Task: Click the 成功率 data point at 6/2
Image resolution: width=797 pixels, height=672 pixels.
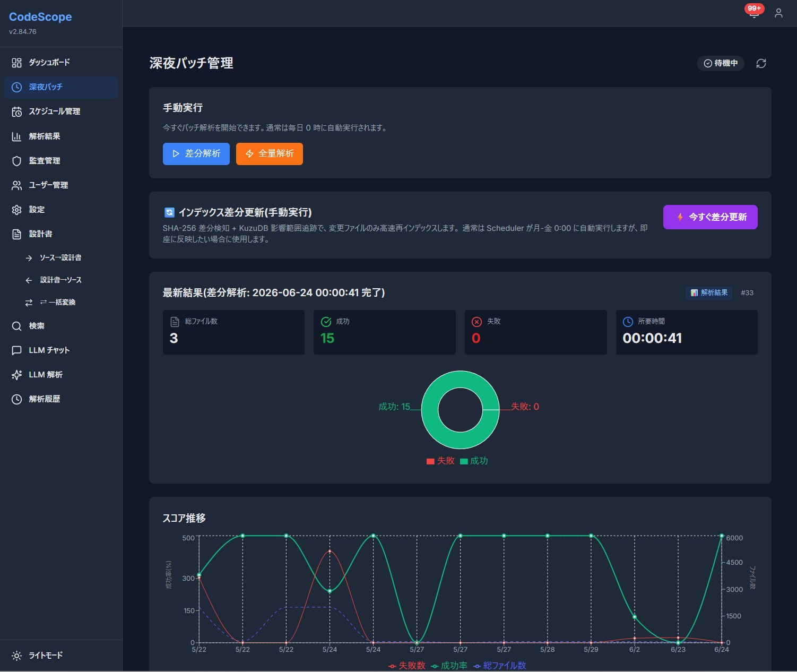Action: 635,617
